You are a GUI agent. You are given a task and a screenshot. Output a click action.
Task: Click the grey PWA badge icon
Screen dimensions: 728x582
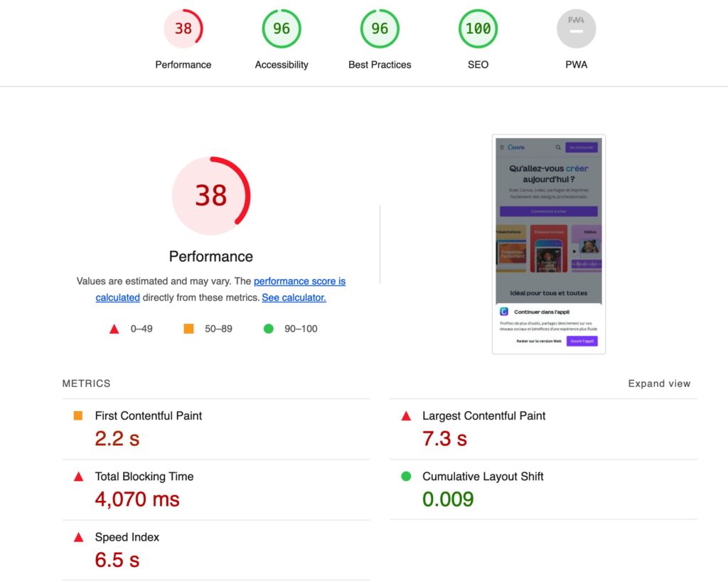tap(576, 28)
